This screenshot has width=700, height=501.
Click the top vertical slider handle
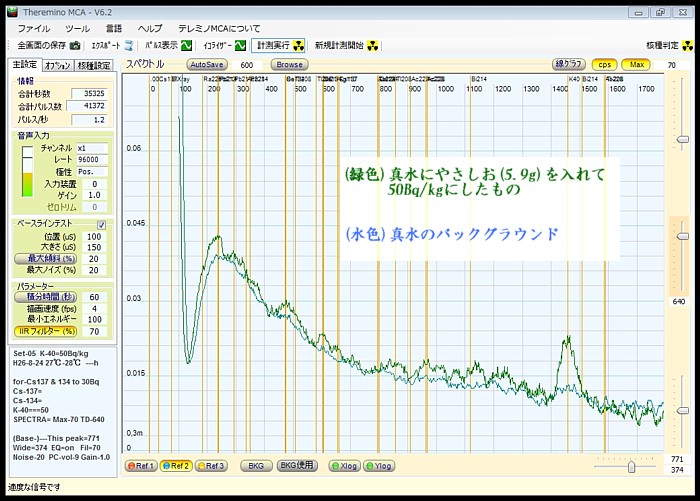pos(683,139)
